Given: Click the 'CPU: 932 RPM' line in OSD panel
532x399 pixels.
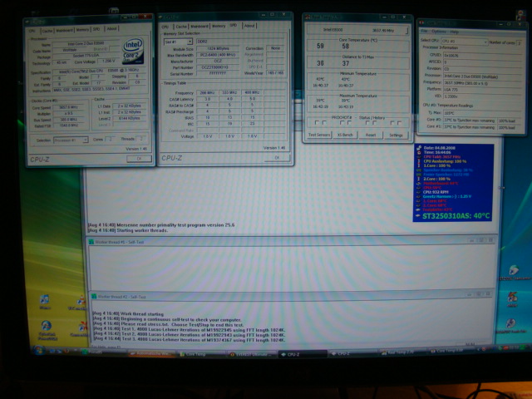Looking at the screenshot, I should point(436,192).
